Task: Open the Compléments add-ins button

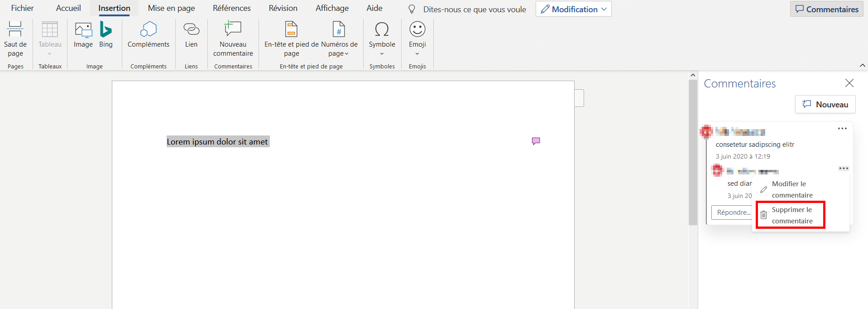Action: 149,35
